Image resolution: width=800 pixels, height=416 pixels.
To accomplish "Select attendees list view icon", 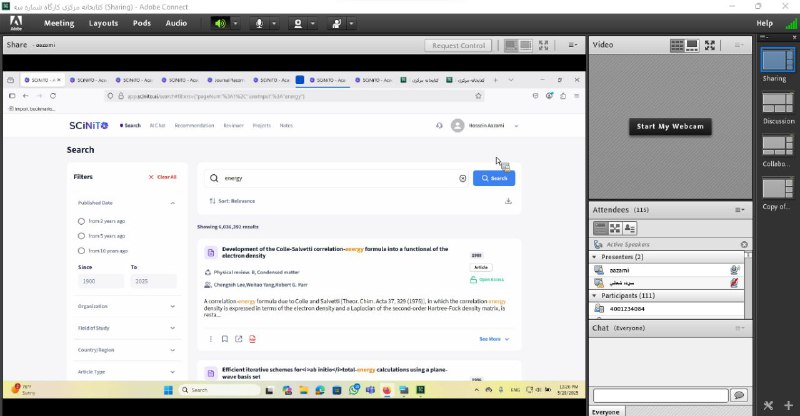I will click(600, 228).
